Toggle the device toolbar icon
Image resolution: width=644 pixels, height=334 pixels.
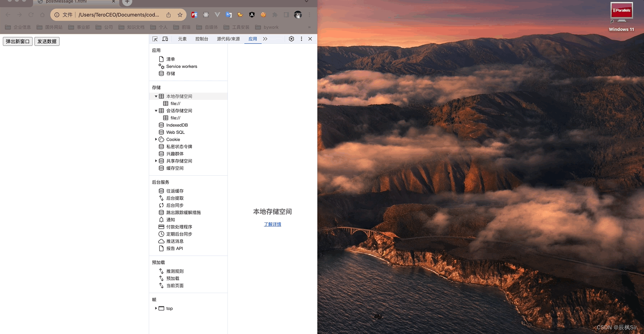pyautogui.click(x=165, y=39)
